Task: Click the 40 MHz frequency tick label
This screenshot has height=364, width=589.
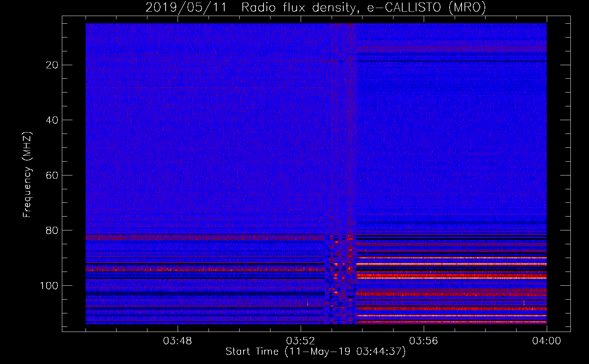Action: (52, 120)
